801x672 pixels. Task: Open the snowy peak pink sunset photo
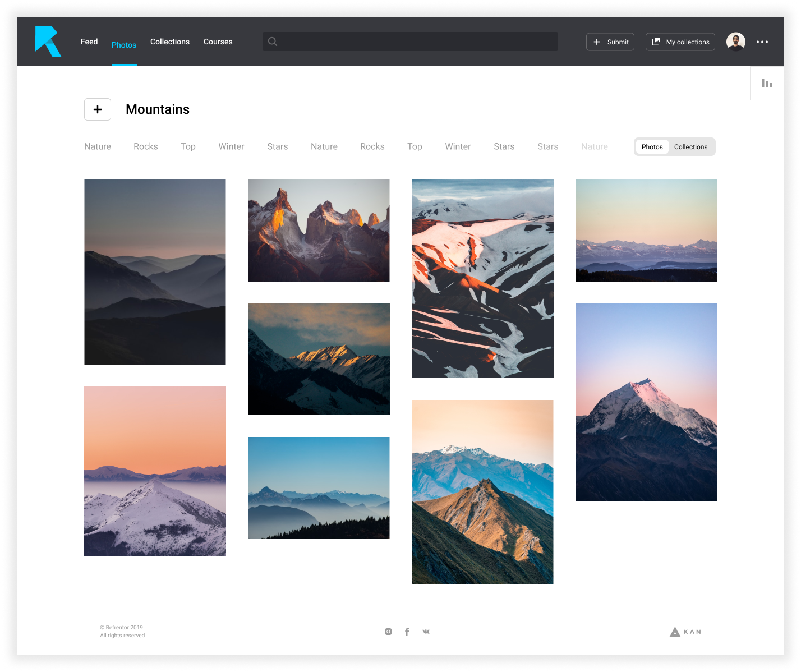[x=646, y=402]
